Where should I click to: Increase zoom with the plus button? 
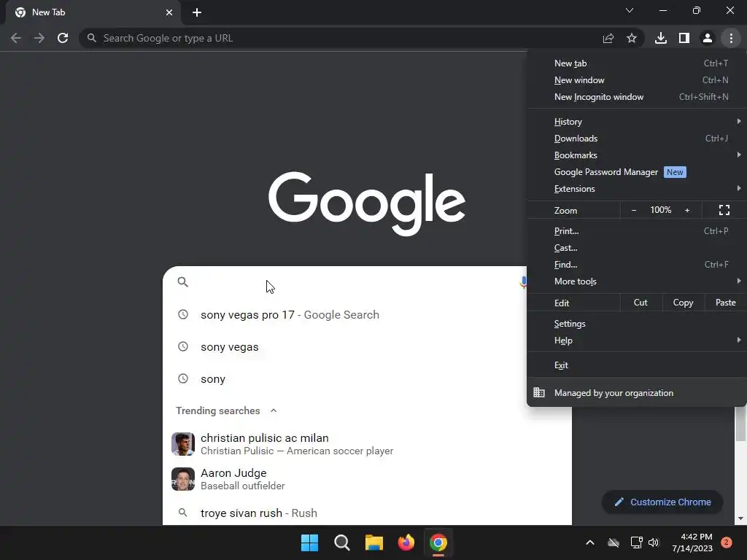[x=687, y=210]
